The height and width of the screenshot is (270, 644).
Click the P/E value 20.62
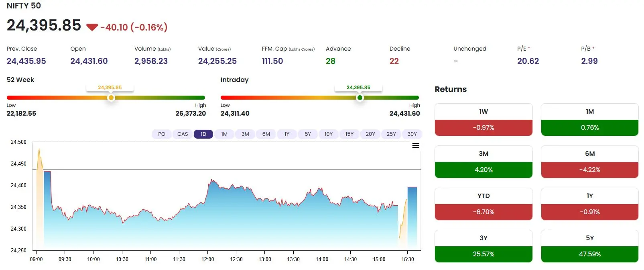pyautogui.click(x=528, y=61)
